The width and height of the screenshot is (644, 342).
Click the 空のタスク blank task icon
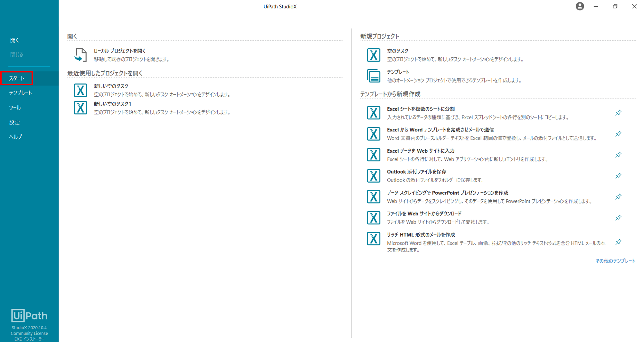[x=374, y=55]
